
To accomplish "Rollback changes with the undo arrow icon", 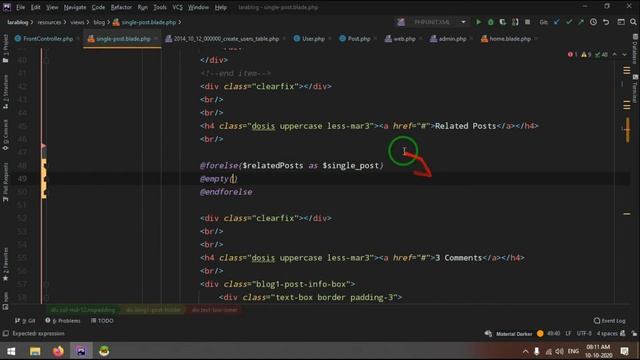I will point(606,22).
